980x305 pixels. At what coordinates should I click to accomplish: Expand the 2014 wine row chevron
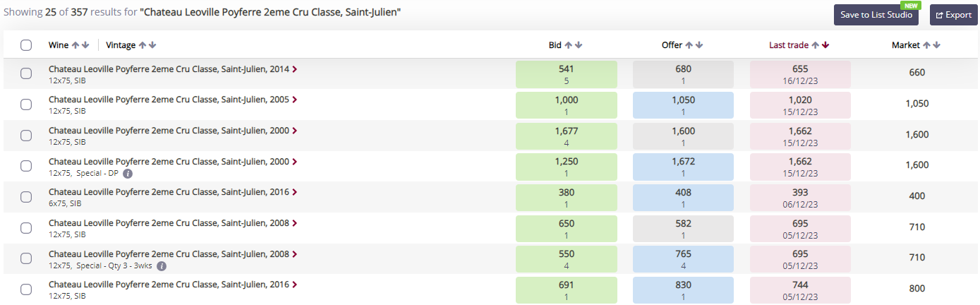(x=295, y=69)
